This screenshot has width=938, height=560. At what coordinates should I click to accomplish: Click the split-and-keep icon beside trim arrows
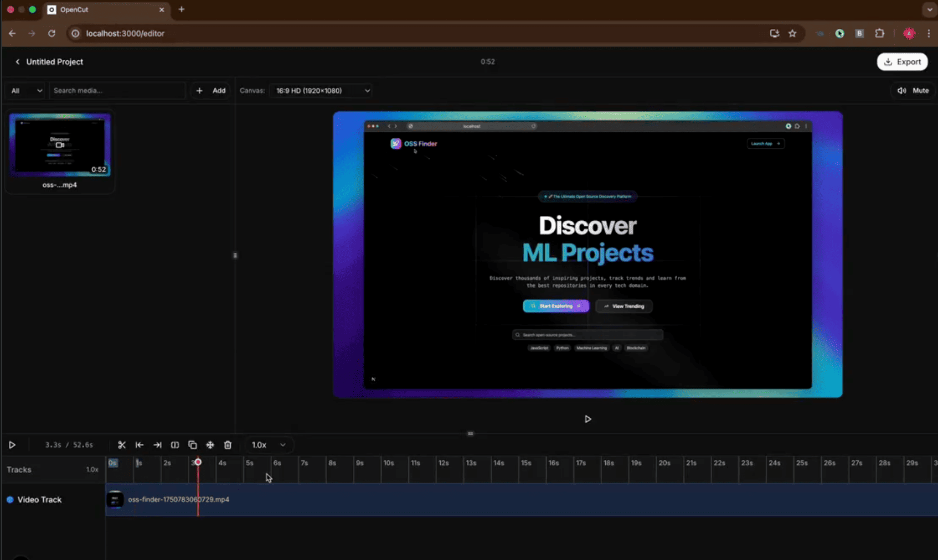[175, 445]
